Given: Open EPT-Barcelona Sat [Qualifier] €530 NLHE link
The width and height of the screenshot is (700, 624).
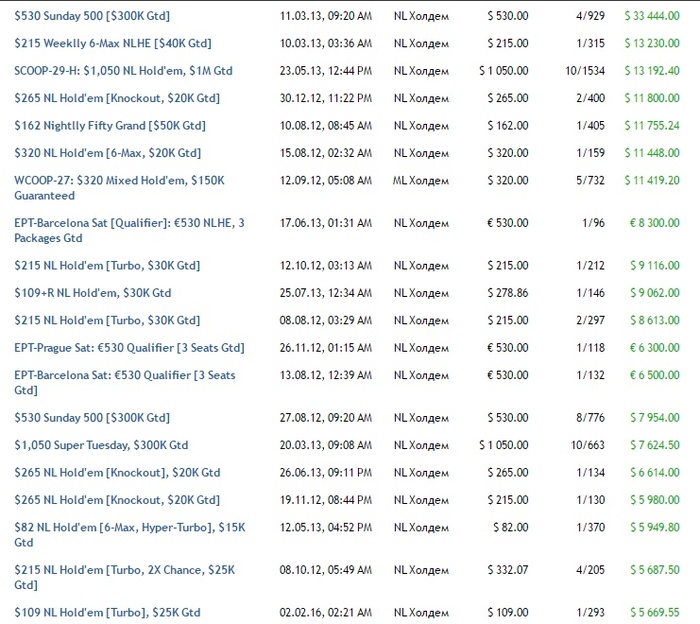Looking at the screenshot, I should (129, 230).
